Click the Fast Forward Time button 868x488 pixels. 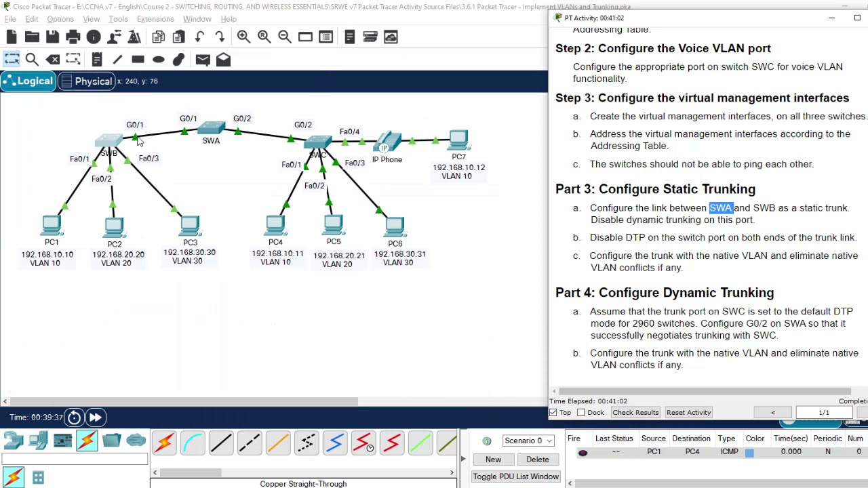[x=95, y=418]
